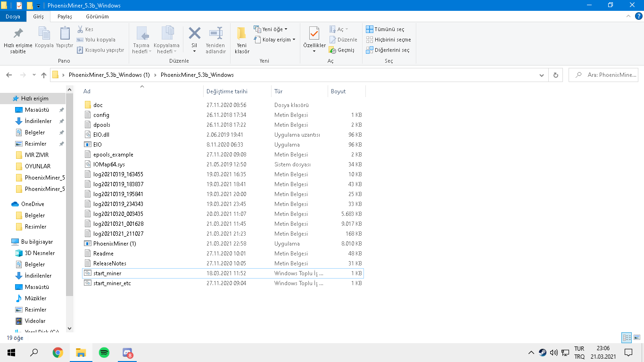Switch to the Paylaş ribbon tab
The height and width of the screenshot is (362, 644).
click(65, 16)
